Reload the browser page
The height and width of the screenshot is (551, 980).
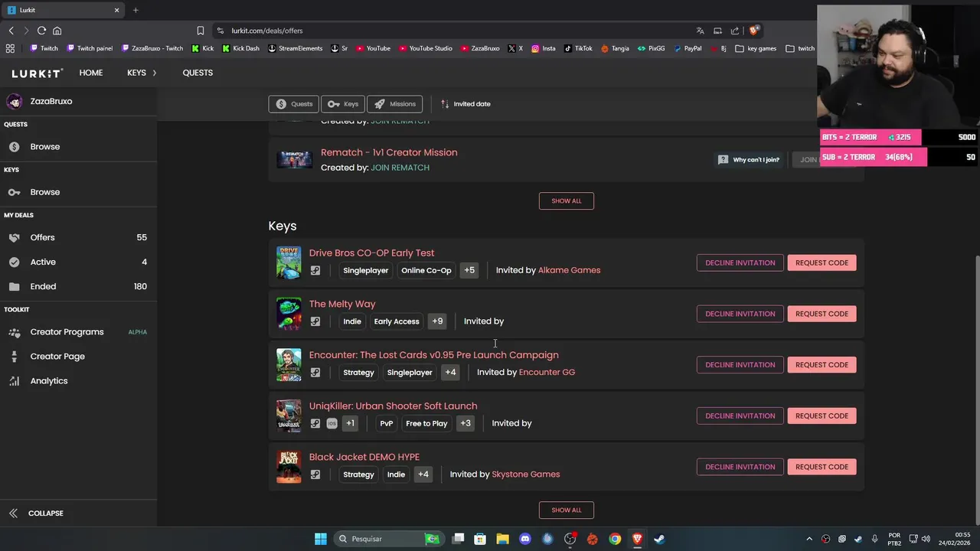[x=41, y=31]
